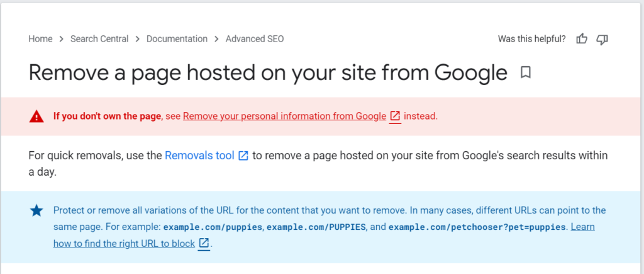Click the red warning triangle icon
This screenshot has height=274, width=644.
[x=36, y=117]
